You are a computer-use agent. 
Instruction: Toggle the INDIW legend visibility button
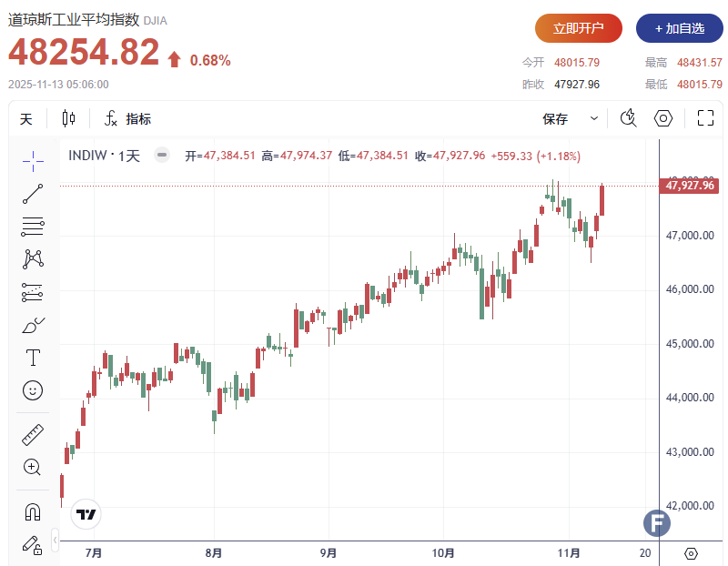tap(162, 156)
